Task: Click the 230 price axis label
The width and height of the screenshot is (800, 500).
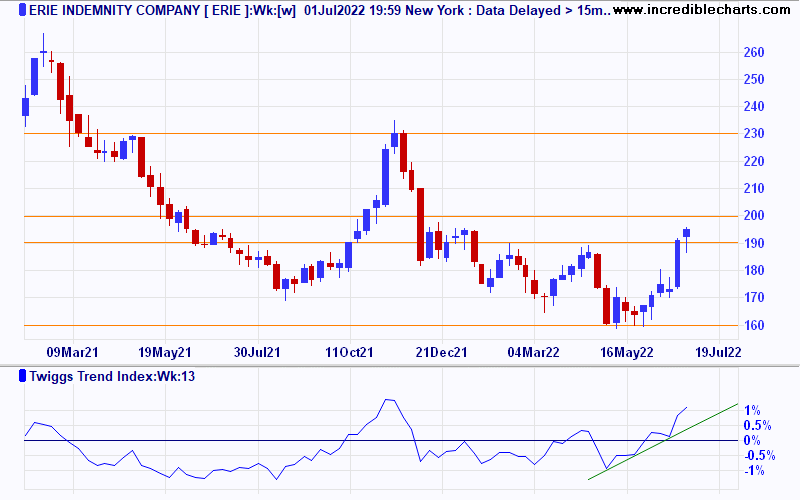Action: click(x=754, y=133)
